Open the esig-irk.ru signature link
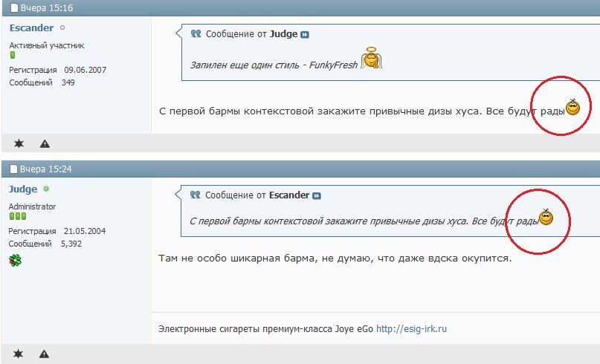Screen dimensions: 600x364 tap(411, 329)
